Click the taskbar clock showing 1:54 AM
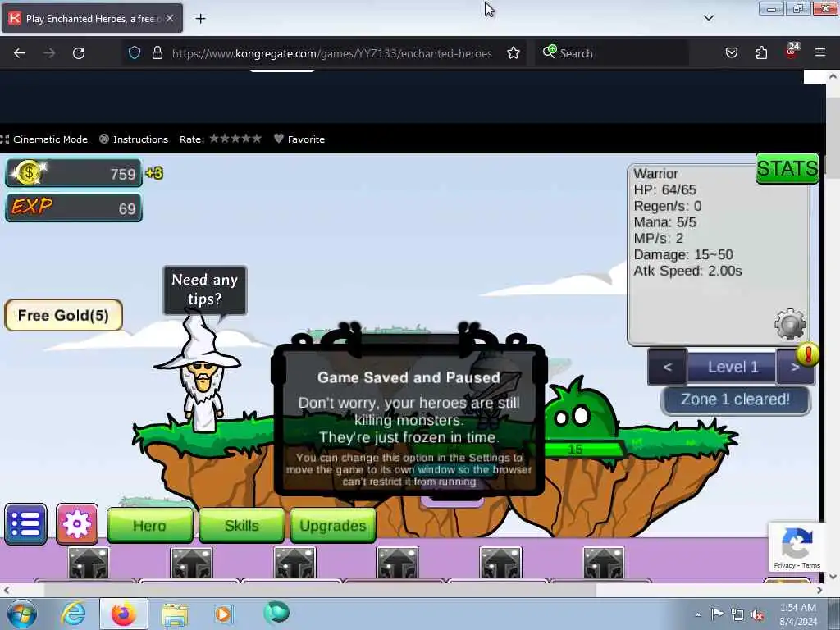This screenshot has height=630, width=840. [x=798, y=614]
